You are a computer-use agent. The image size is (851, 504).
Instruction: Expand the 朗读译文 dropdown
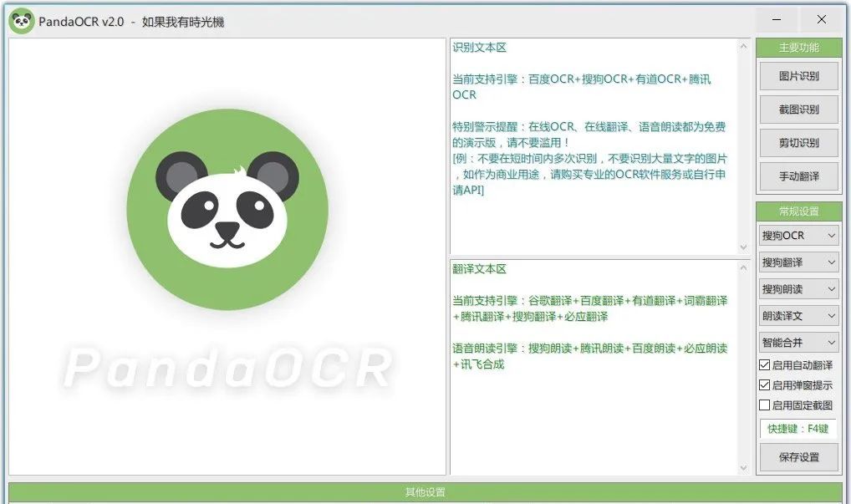point(798,316)
